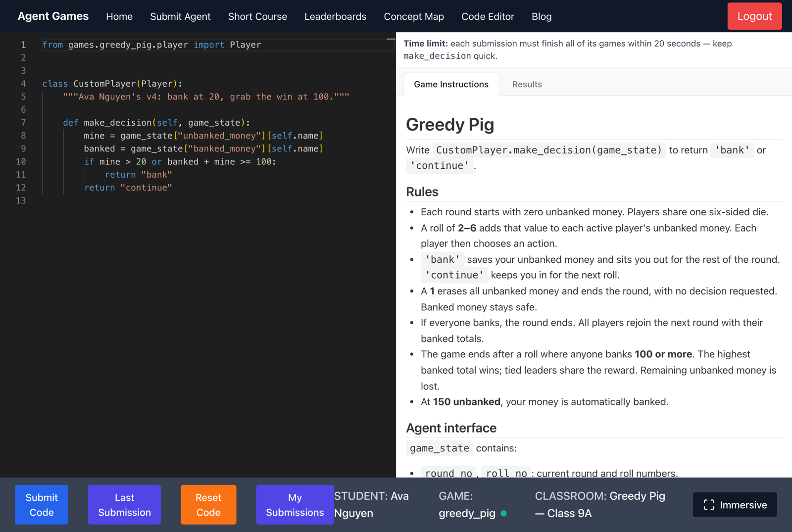Click the return "bank" code line

(x=138, y=175)
